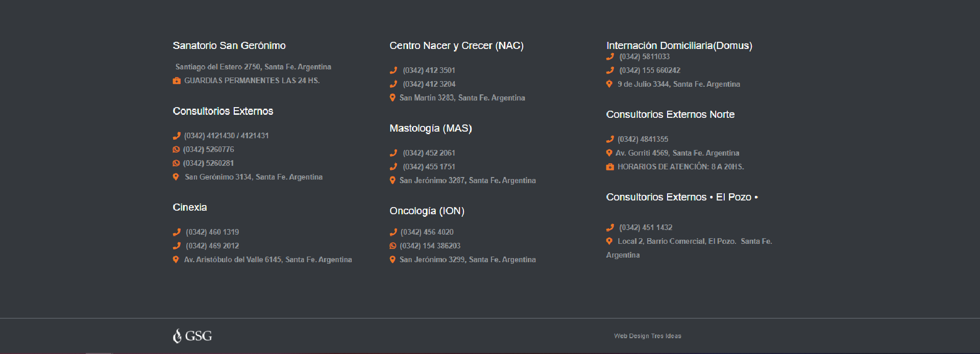Click phone icon next to (0342) 455 1751
The height and width of the screenshot is (354, 980).
[x=393, y=167]
